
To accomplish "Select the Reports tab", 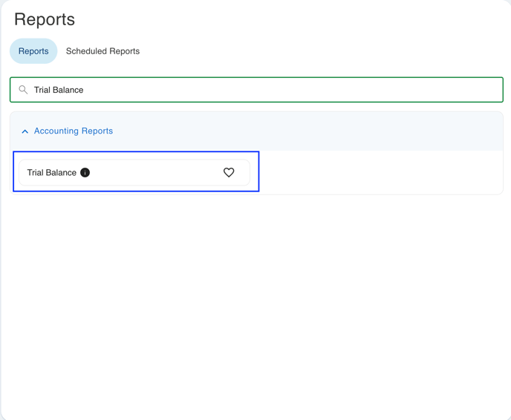I will coord(33,51).
